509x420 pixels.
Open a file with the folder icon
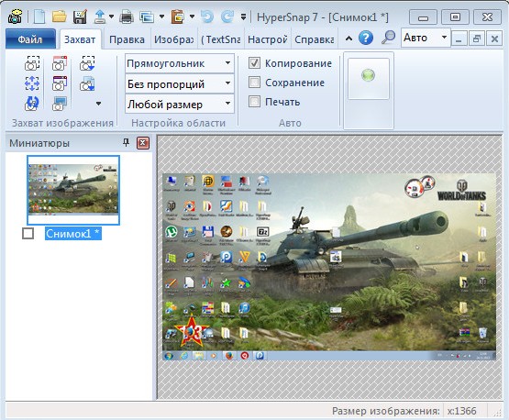60,17
